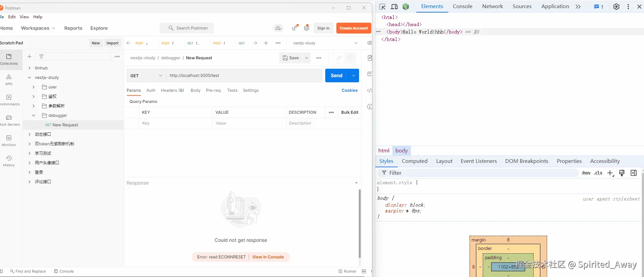
Task: Open the History sidebar section
Action: pyautogui.click(x=9, y=161)
